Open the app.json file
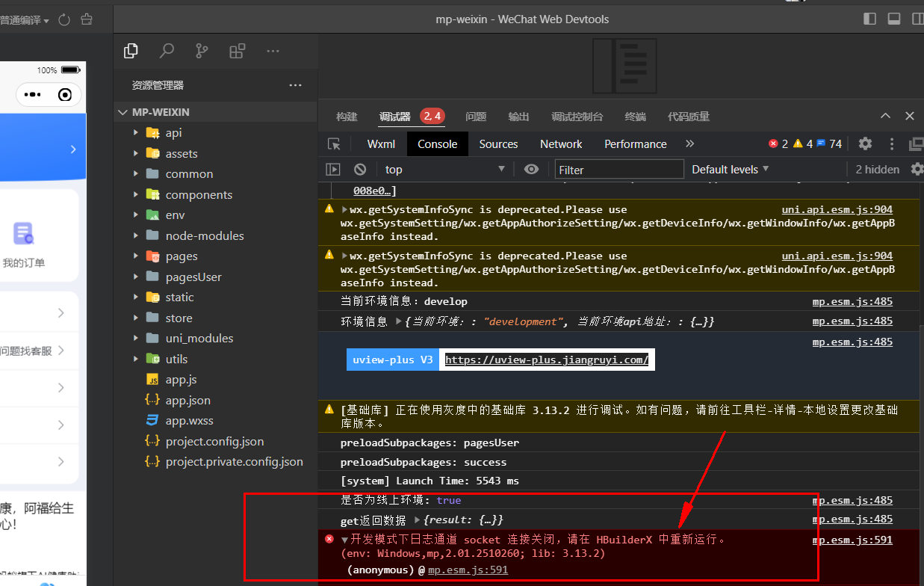The image size is (924, 586). tap(187, 400)
